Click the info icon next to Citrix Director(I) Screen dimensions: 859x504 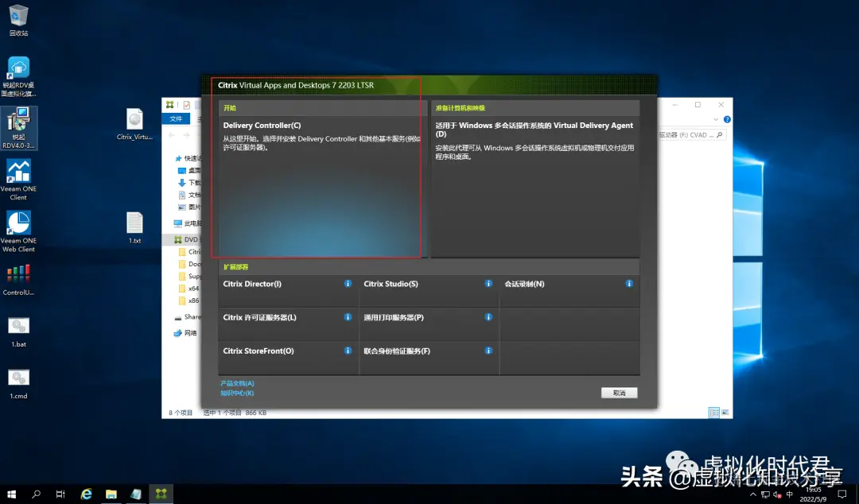348,283
